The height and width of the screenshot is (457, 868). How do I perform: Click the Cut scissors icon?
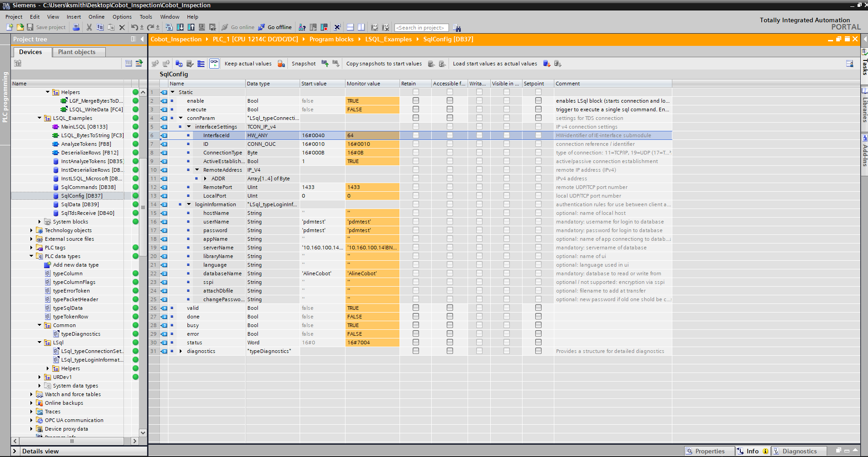tap(89, 28)
